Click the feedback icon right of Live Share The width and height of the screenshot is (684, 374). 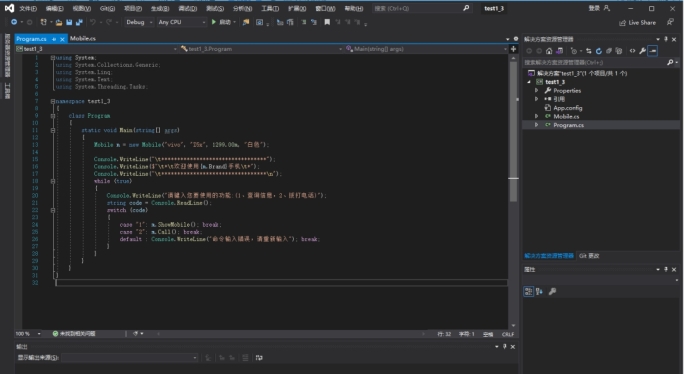click(670, 22)
